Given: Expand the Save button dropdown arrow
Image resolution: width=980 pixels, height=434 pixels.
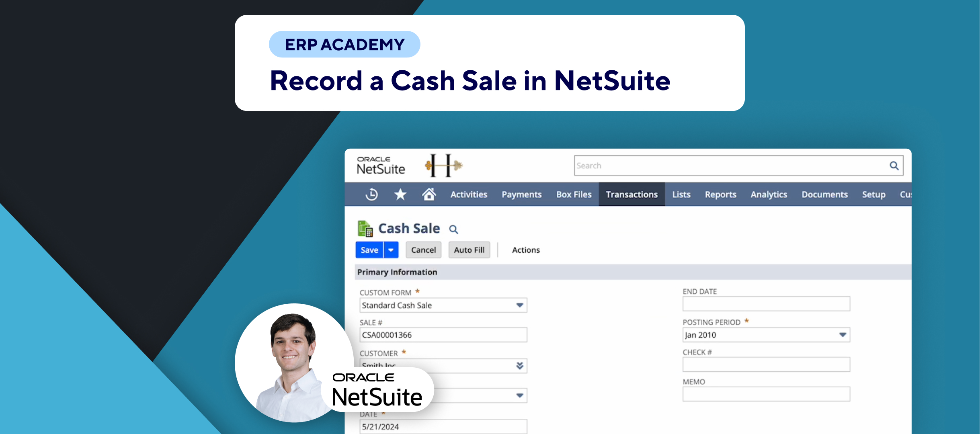Looking at the screenshot, I should [391, 250].
